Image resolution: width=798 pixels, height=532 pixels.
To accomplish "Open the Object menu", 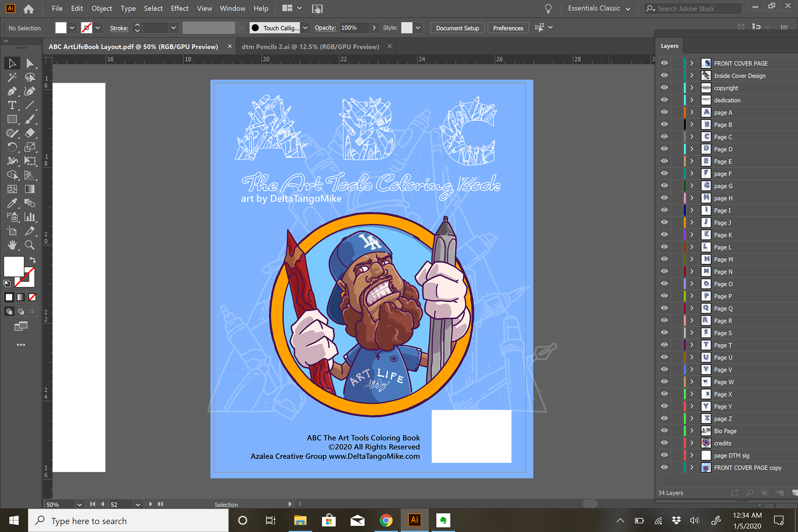I will point(101,8).
